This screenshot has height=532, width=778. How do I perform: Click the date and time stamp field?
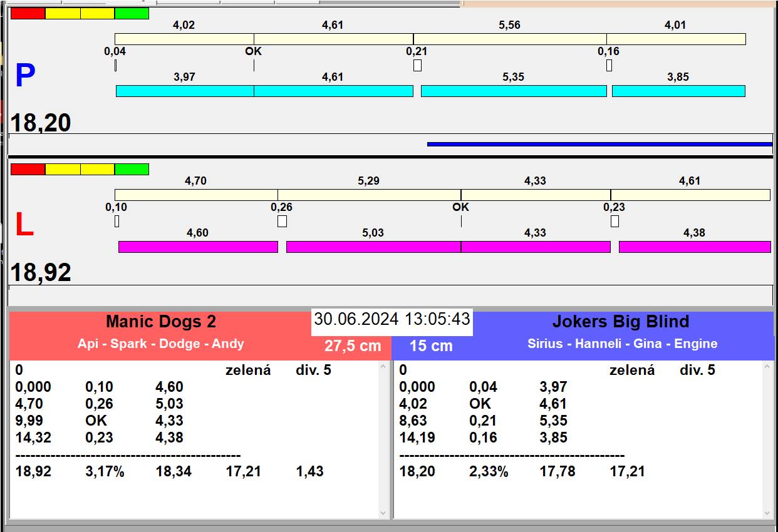click(392, 319)
